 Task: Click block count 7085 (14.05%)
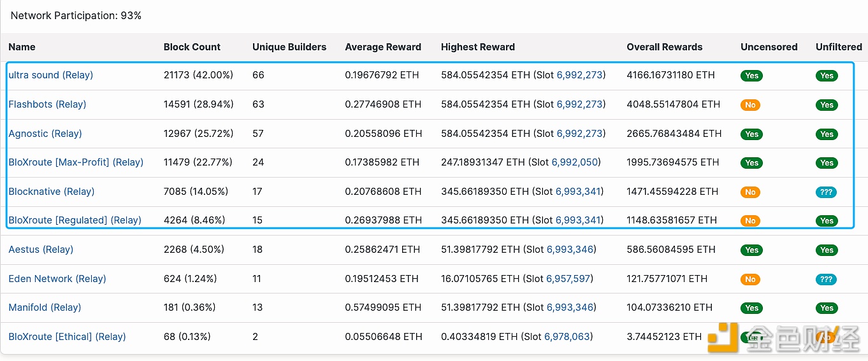[x=196, y=192]
